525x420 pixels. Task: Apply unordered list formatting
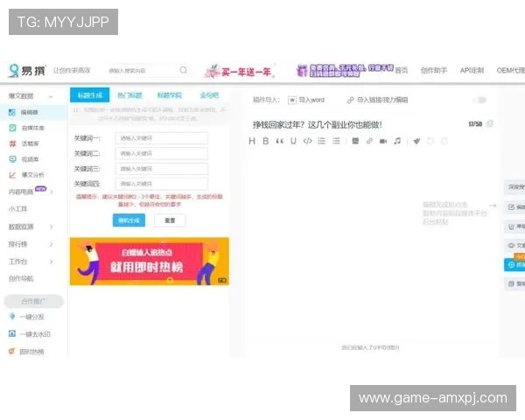tap(336, 141)
